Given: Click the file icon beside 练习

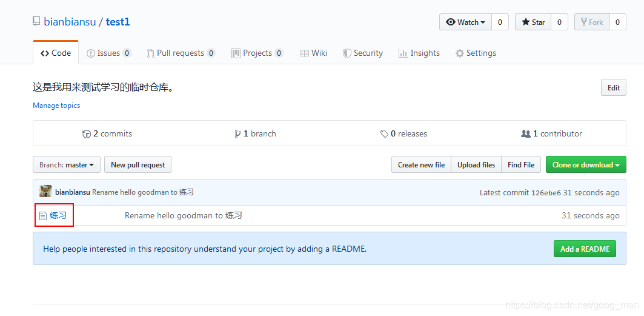Looking at the screenshot, I should pos(43,216).
